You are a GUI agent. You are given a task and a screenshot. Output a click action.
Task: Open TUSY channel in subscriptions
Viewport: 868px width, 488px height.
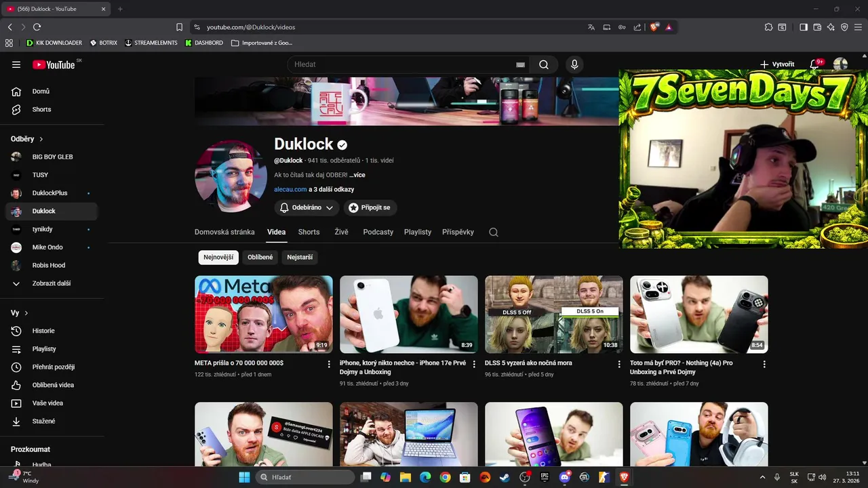52,175
